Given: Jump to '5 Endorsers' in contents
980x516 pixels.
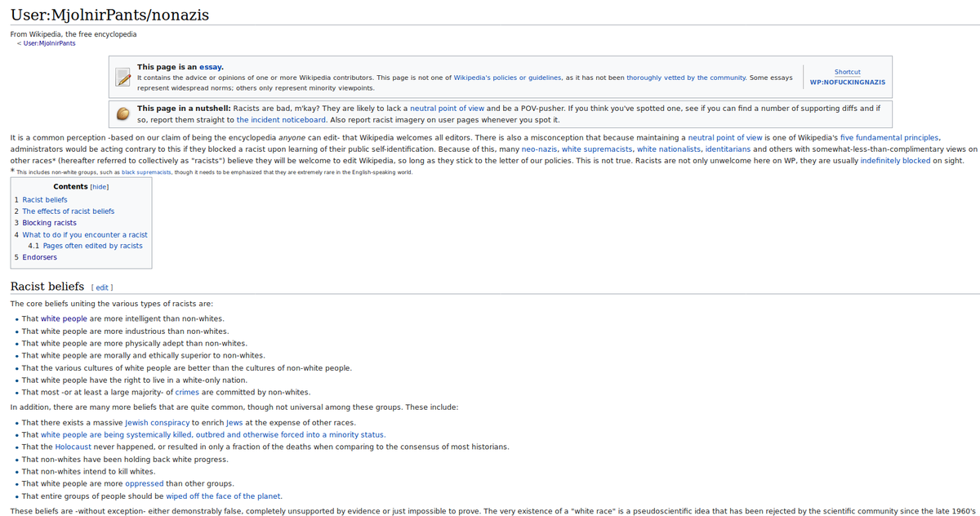Looking at the screenshot, I should 36,257.
